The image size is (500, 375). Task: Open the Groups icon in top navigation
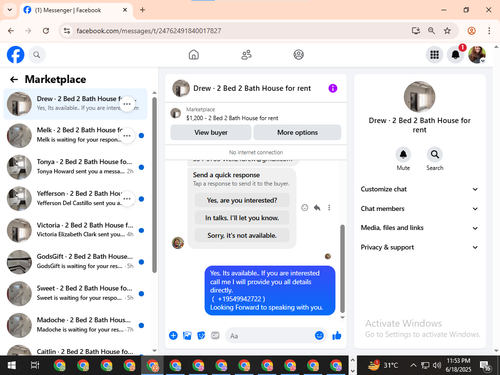(298, 55)
